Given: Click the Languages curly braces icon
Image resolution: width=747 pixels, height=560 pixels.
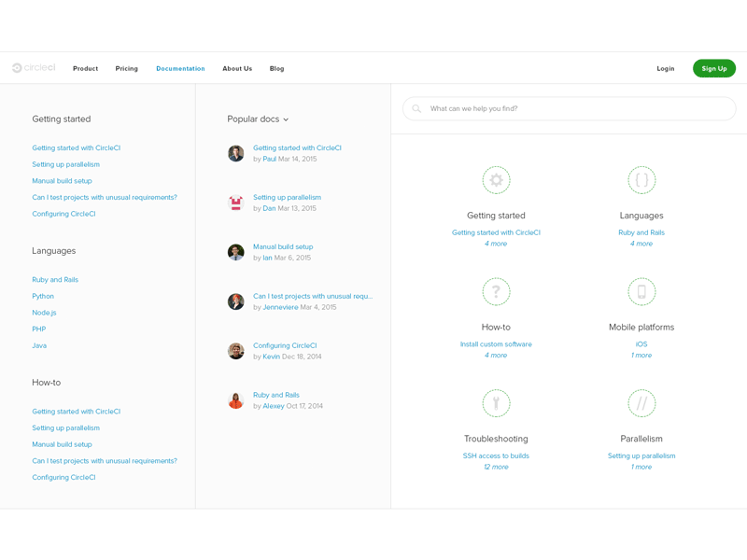Looking at the screenshot, I should (641, 180).
